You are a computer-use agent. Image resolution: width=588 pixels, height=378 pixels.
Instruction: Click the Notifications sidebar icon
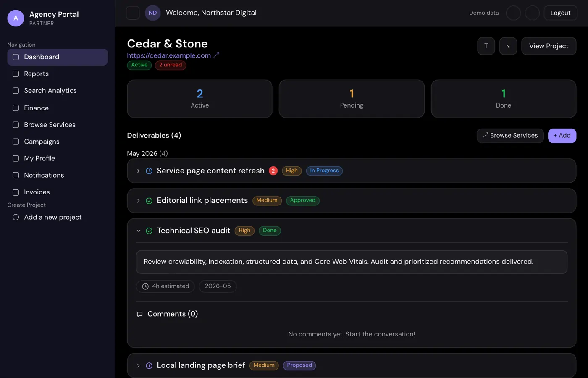click(x=16, y=175)
